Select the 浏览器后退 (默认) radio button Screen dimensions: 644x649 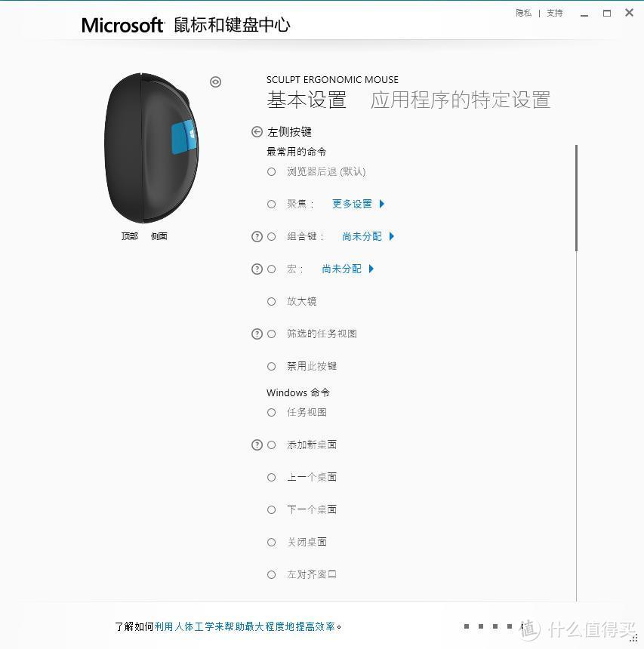271,171
